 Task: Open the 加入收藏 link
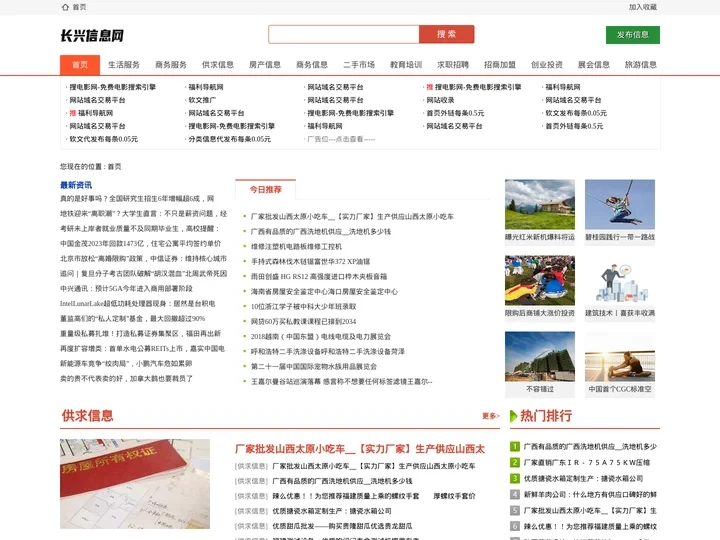point(642,7)
